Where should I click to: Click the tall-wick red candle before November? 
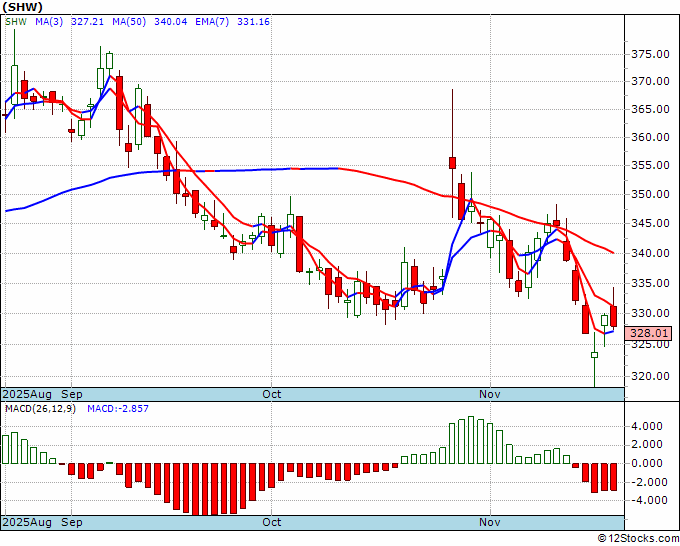(452, 163)
